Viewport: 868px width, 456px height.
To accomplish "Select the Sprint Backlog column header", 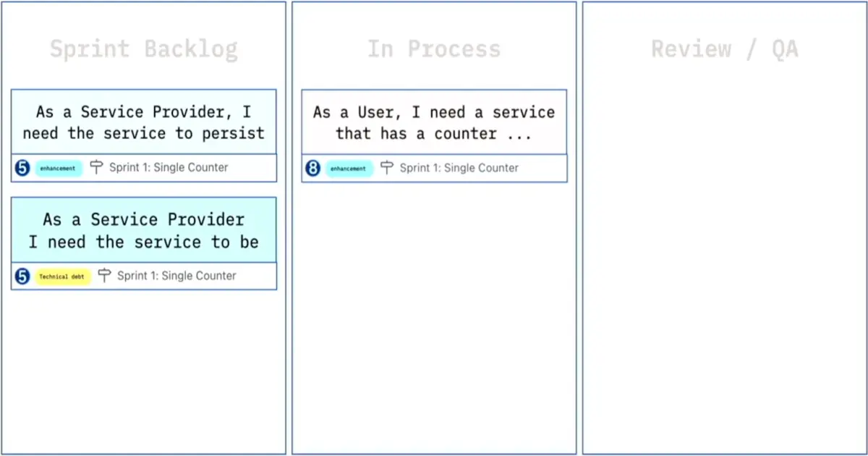I will point(143,49).
